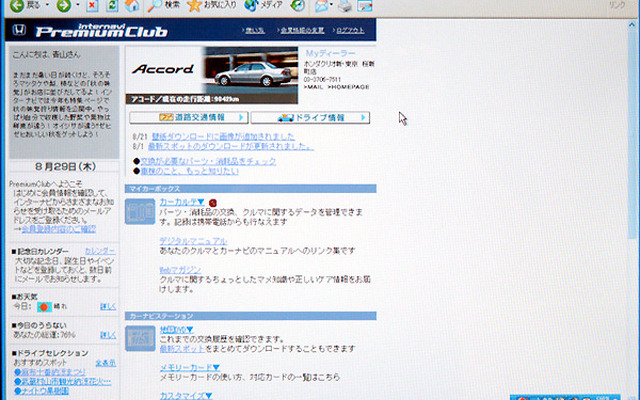Open the Webマガジン link
This screenshot has width=640, height=400.
point(180,270)
